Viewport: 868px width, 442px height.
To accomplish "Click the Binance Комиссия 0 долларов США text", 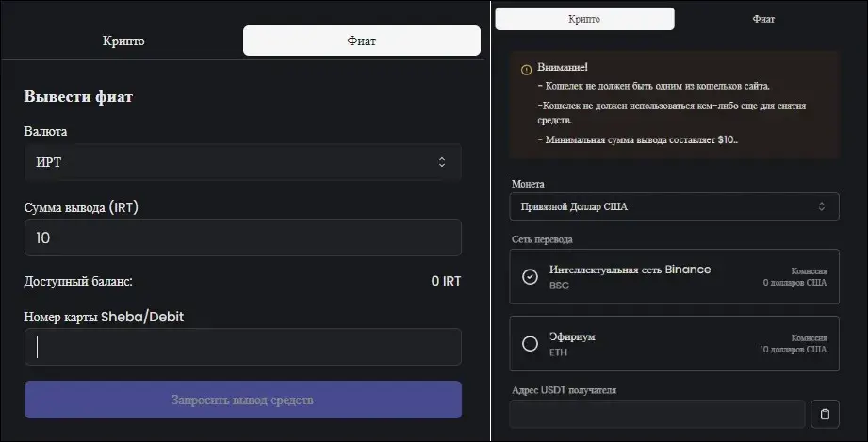I will pos(794,277).
